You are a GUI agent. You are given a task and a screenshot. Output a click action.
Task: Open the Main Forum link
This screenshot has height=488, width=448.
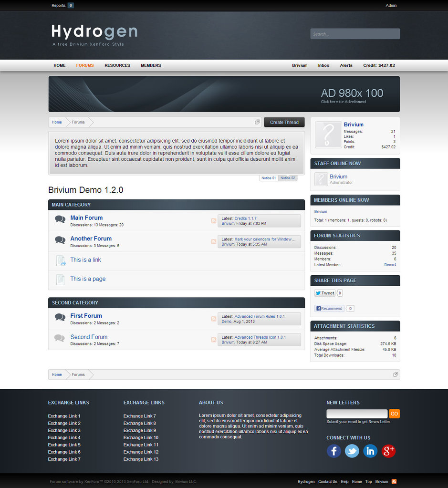coord(86,218)
